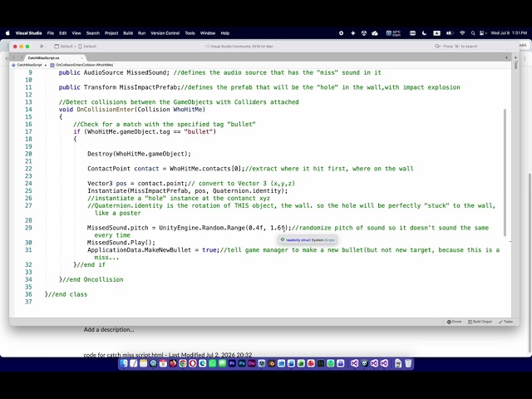Click MissedSound.Play() on line 30
Image resolution: width=532 pixels, height=399 pixels.
point(121,243)
